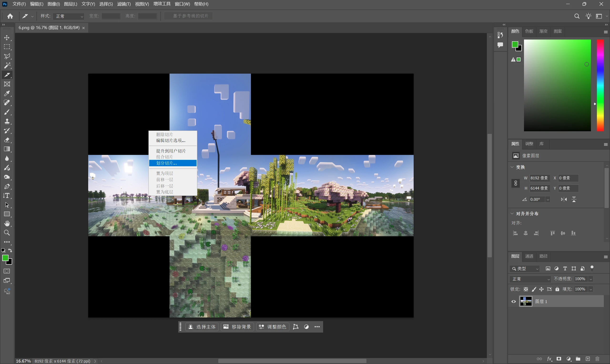
Task: Select the Gradient tool
Action: (7, 149)
